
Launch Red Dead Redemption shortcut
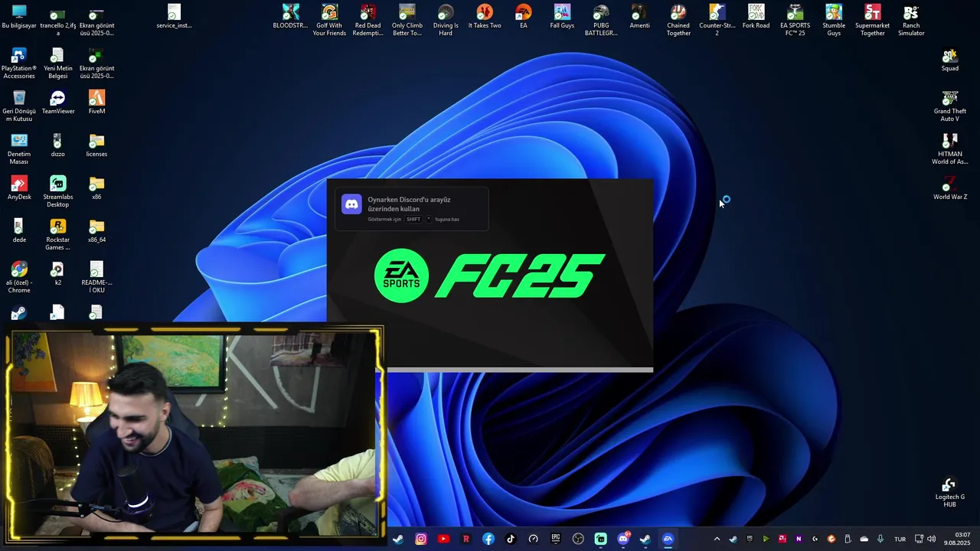pyautogui.click(x=368, y=21)
